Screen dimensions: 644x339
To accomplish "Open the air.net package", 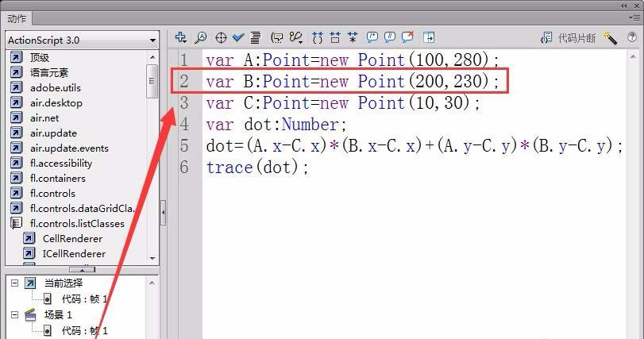I will pyautogui.click(x=44, y=118).
